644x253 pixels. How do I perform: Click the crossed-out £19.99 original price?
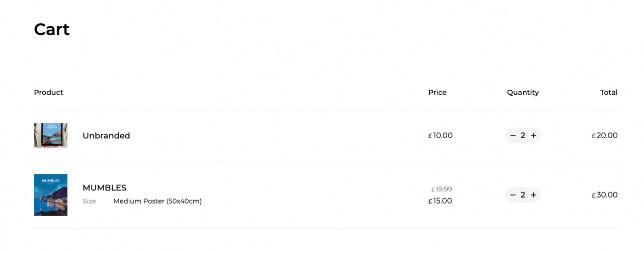tap(442, 189)
